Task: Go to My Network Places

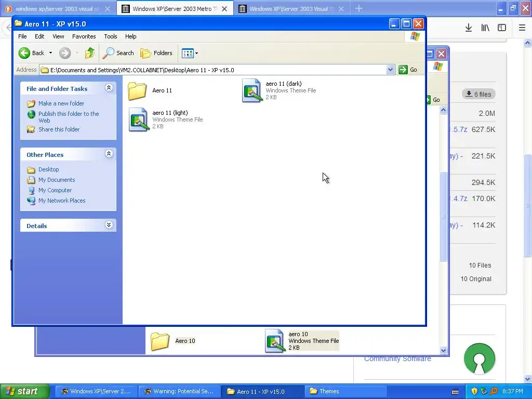Action: coord(62,201)
